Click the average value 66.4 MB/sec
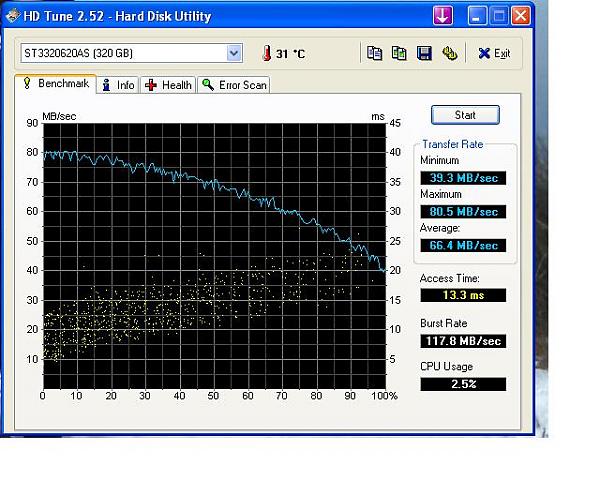This screenshot has width=600, height=480. 463,245
